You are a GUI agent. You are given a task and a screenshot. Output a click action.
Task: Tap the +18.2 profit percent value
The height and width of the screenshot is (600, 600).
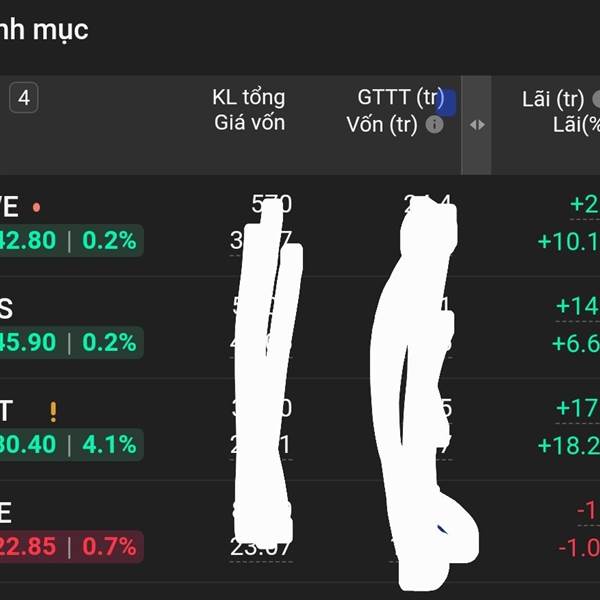tap(568, 446)
